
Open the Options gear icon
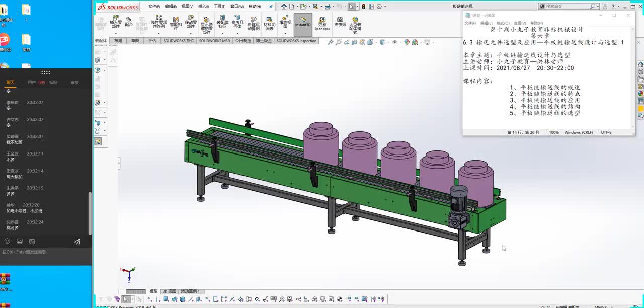[x=379, y=7]
